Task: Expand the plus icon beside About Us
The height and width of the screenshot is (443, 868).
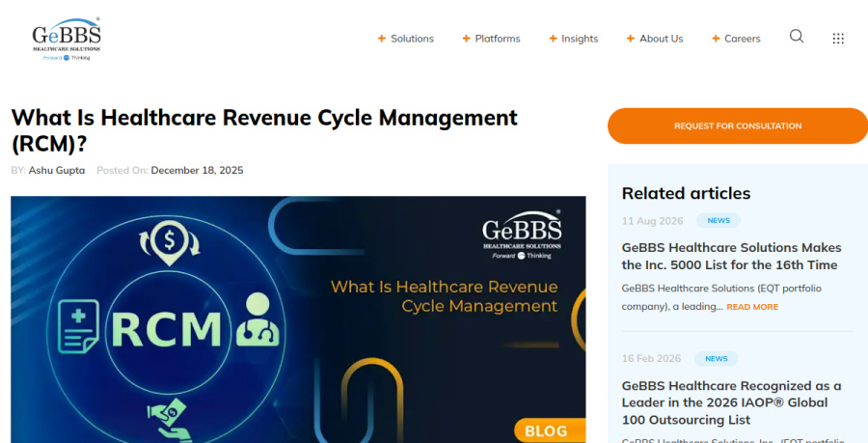Action: pos(631,39)
